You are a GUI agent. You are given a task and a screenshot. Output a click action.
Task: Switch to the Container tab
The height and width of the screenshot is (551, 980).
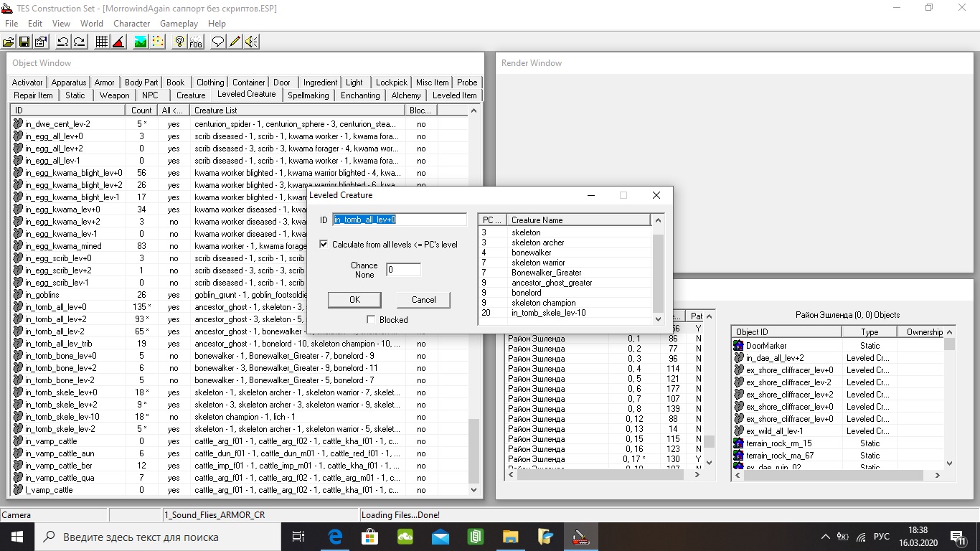tap(249, 83)
